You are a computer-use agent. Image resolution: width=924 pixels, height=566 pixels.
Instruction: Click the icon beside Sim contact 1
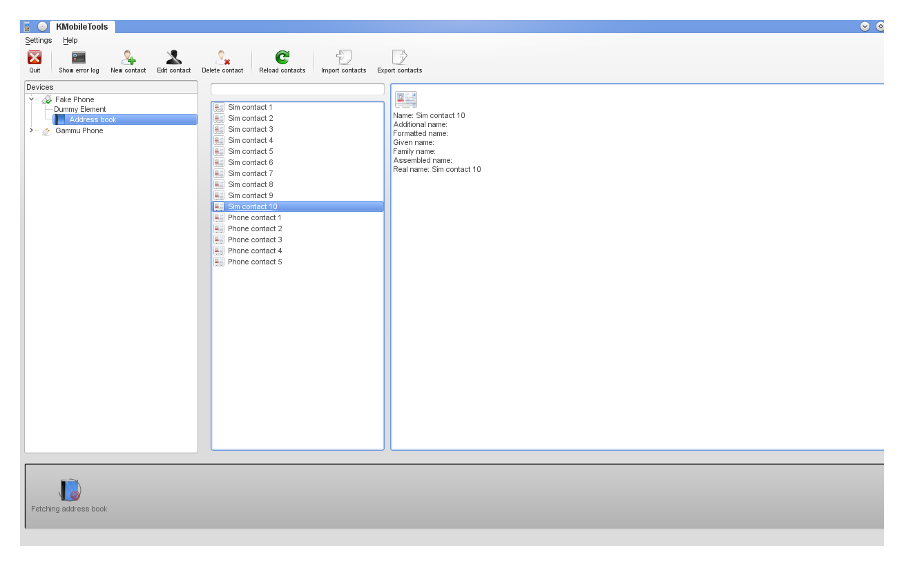coord(219,107)
